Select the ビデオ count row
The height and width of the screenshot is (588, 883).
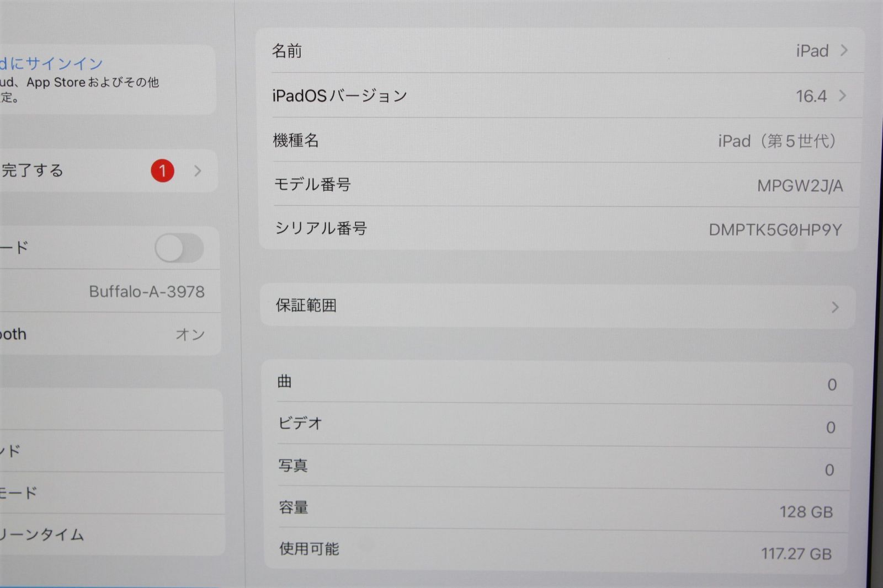point(557,425)
